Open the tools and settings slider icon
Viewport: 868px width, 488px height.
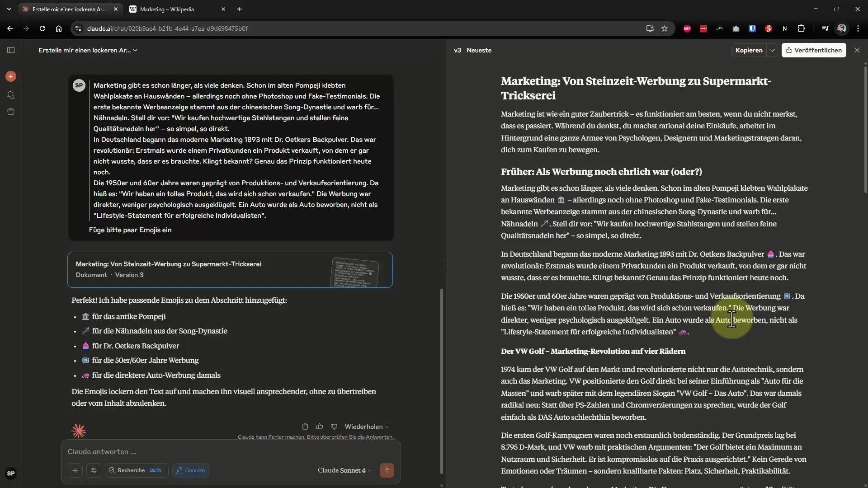[x=94, y=470]
